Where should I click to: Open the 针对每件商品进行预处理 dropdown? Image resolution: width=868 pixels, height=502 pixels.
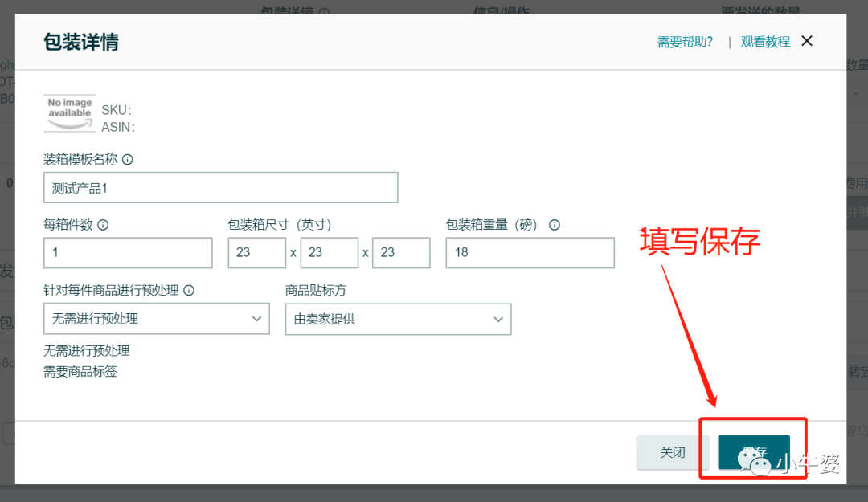tap(156, 319)
